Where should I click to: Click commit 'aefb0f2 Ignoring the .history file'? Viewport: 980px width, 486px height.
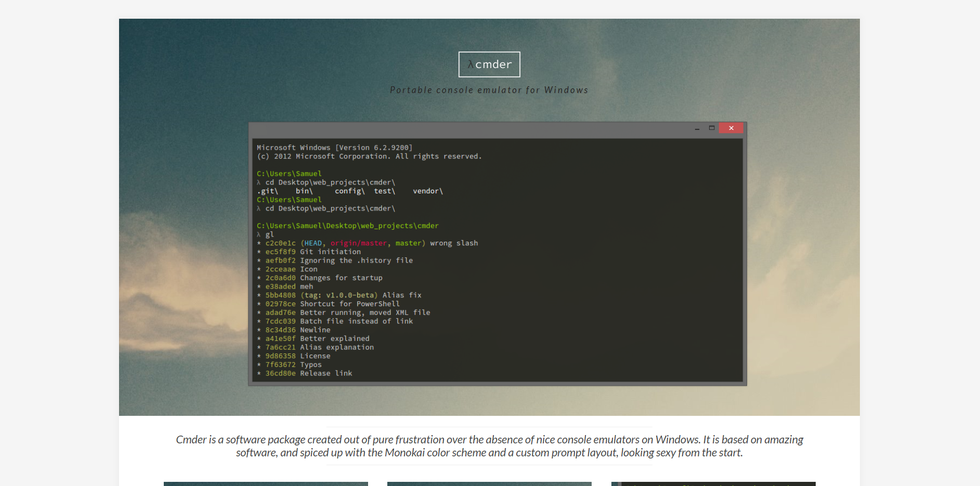click(335, 260)
